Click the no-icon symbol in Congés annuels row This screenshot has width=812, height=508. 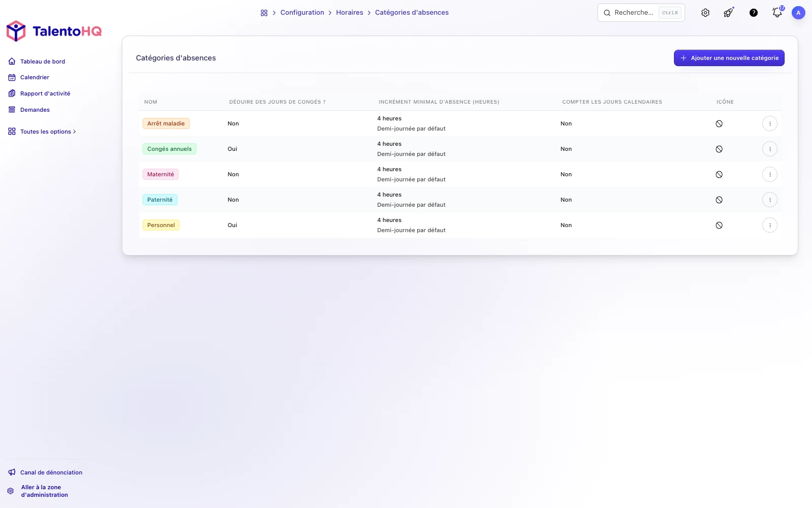tap(719, 149)
